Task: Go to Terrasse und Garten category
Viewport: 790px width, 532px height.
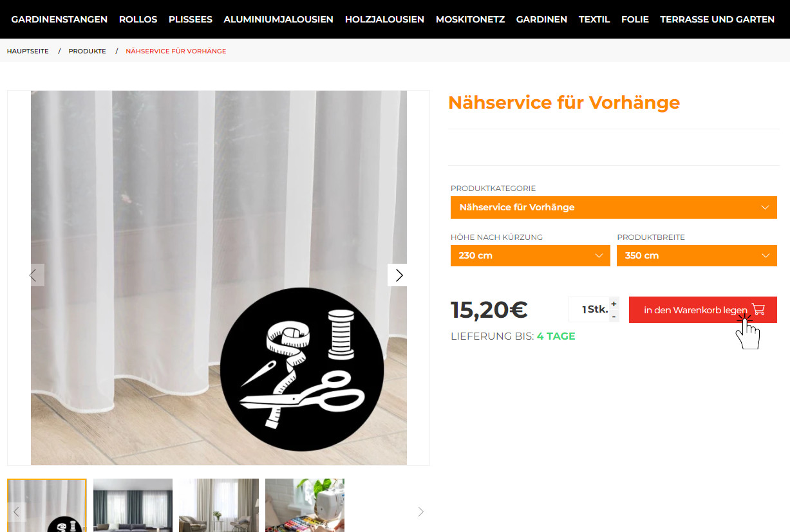Action: 717,19
